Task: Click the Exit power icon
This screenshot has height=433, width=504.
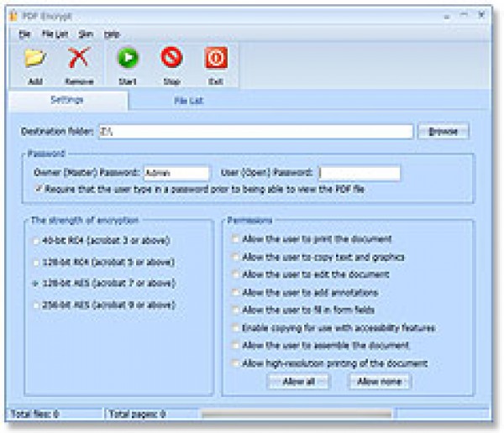Action: (216, 60)
